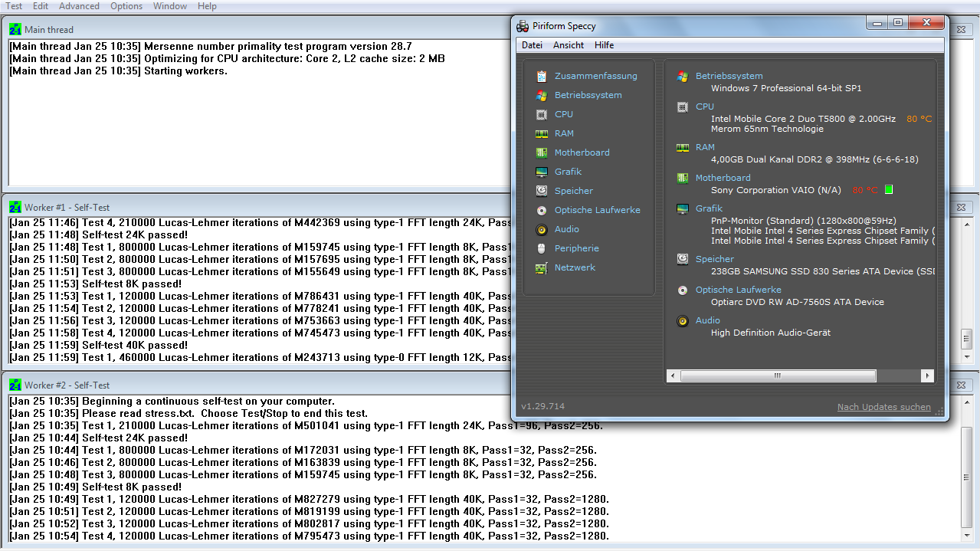Open the Betriebssystem heading link in summary
Screen dimensions: 980x551
pyautogui.click(x=729, y=76)
